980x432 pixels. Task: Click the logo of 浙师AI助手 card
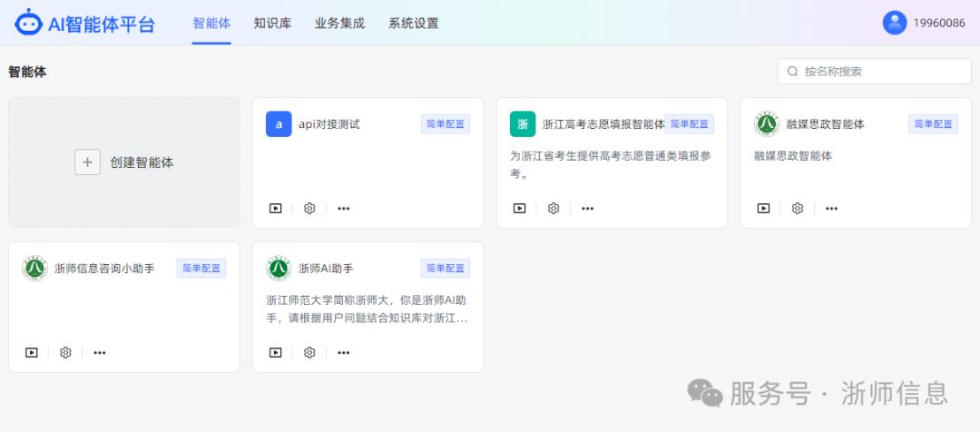(x=279, y=269)
